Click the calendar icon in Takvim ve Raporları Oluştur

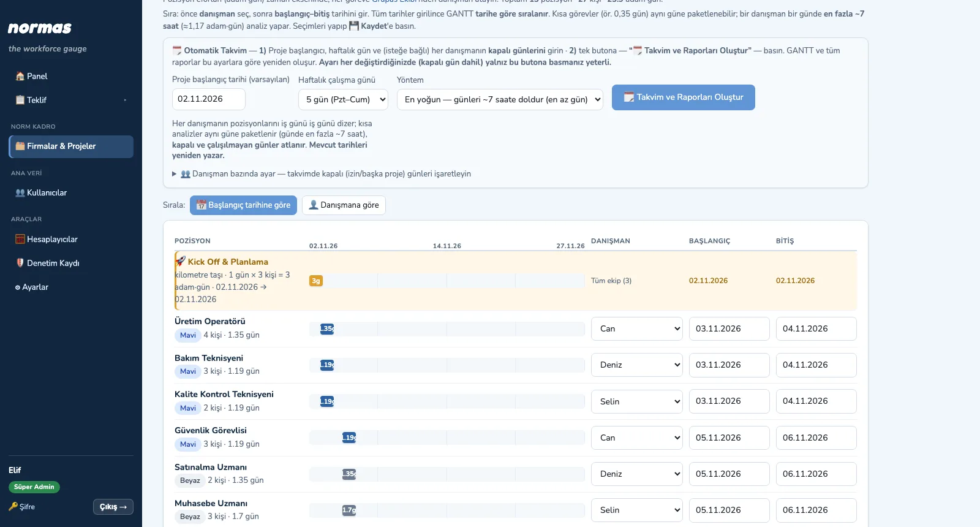pos(629,97)
